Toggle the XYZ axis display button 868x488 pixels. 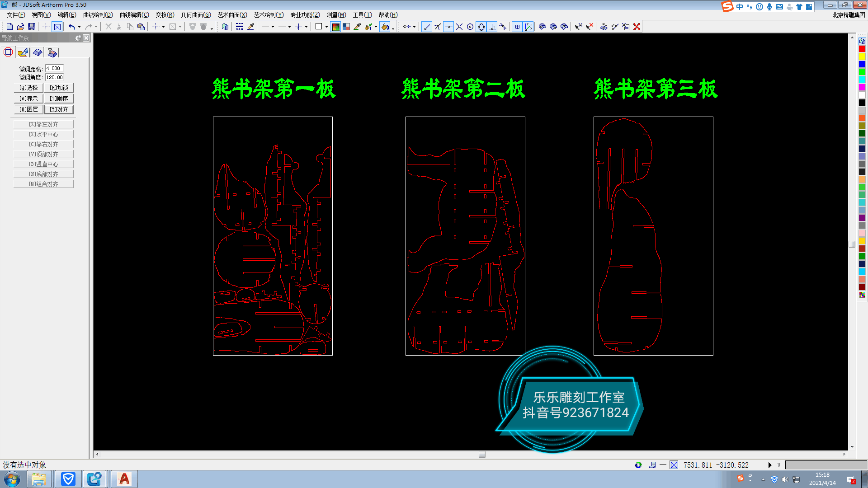pos(528,27)
